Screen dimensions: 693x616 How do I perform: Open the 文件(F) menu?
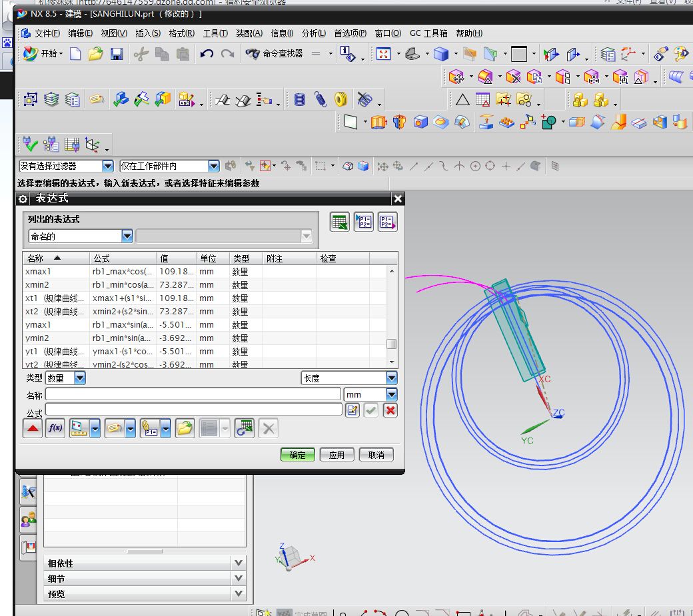click(x=47, y=33)
